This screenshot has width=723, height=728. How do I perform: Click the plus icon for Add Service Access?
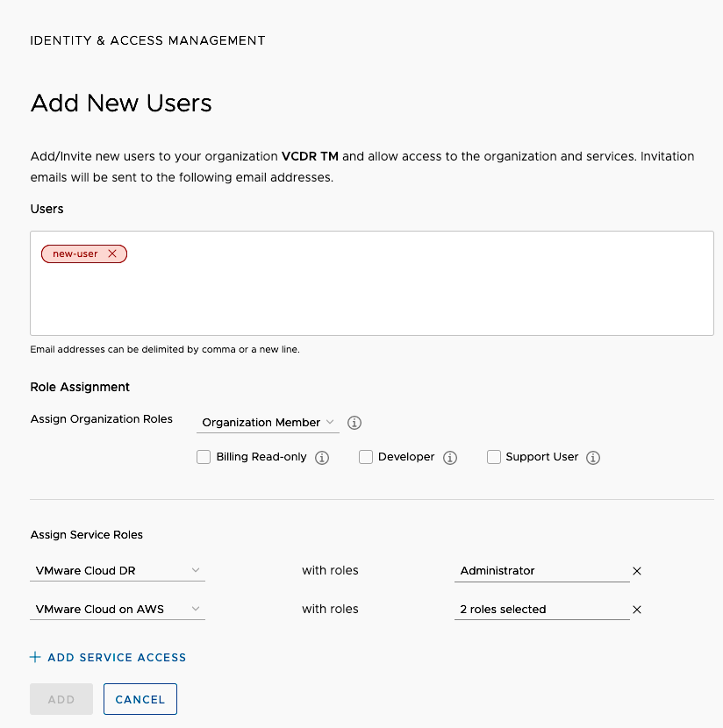coord(35,657)
